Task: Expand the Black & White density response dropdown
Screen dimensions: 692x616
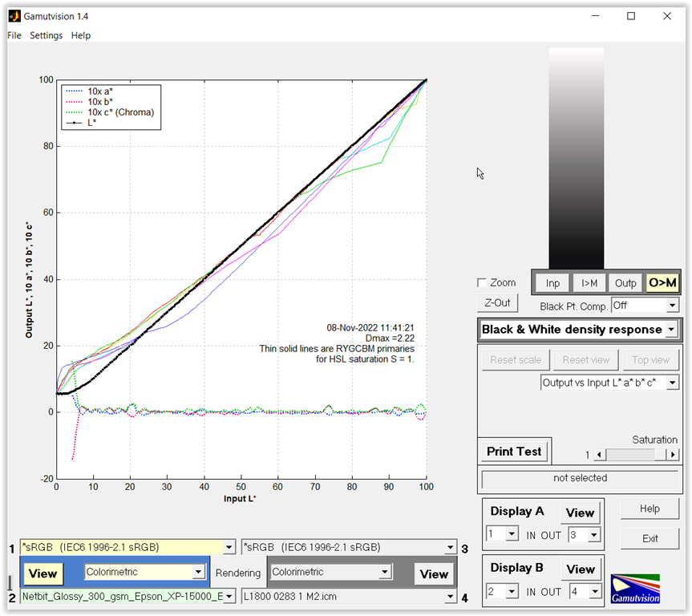Action: pos(670,330)
